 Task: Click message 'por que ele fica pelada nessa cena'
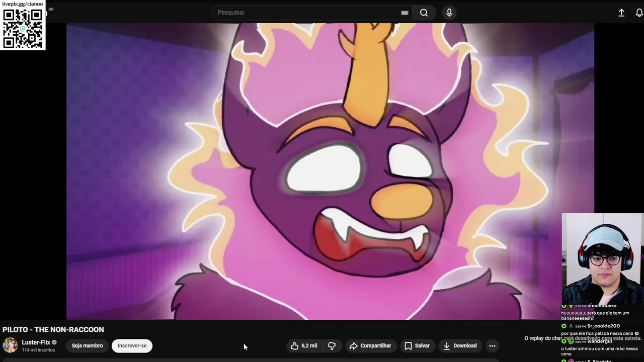point(600,333)
